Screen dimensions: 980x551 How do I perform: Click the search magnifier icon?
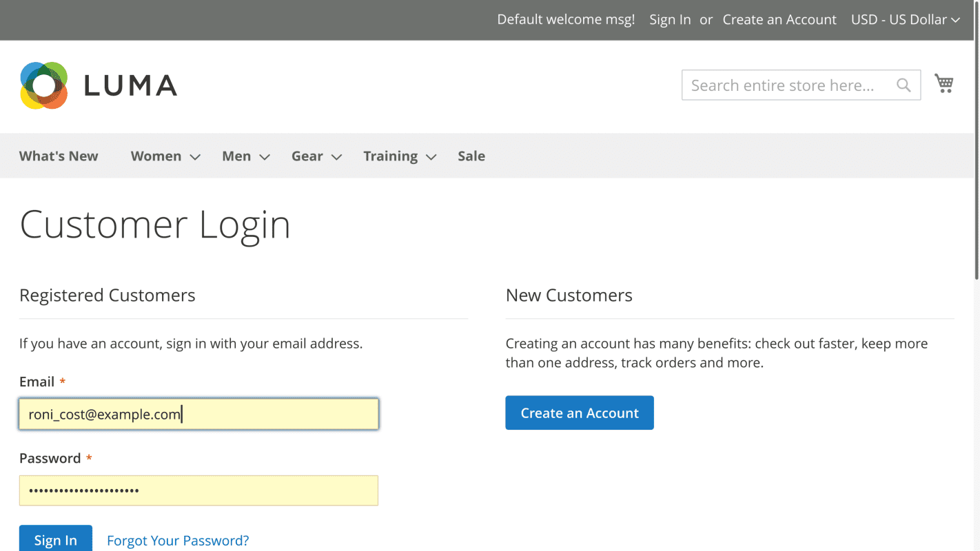[904, 85]
